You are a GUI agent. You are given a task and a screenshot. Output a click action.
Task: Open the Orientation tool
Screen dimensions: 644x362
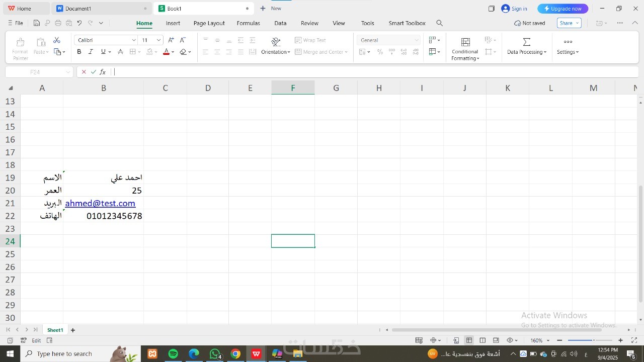point(276,46)
